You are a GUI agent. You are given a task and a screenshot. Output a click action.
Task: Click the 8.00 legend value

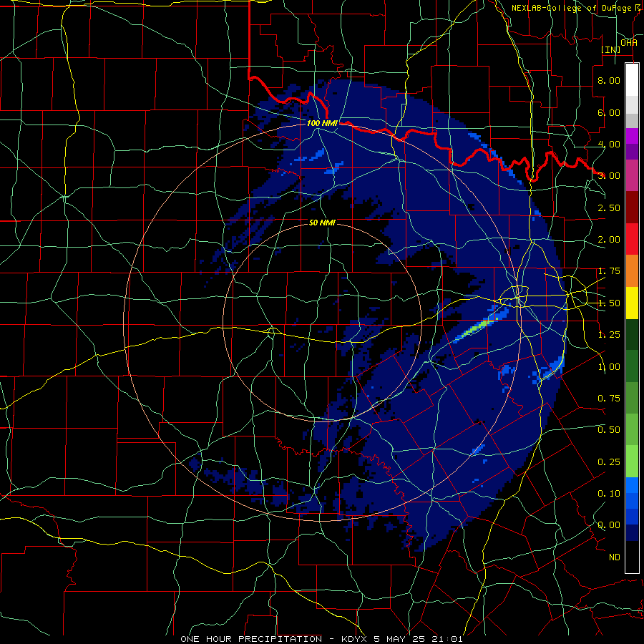click(609, 80)
